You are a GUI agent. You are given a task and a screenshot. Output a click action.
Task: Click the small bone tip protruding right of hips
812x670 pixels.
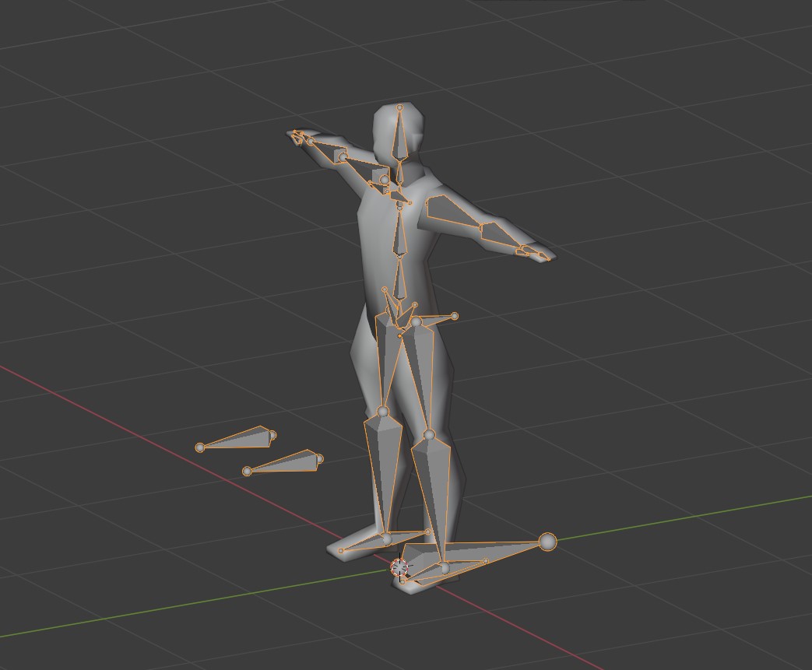coord(455,316)
